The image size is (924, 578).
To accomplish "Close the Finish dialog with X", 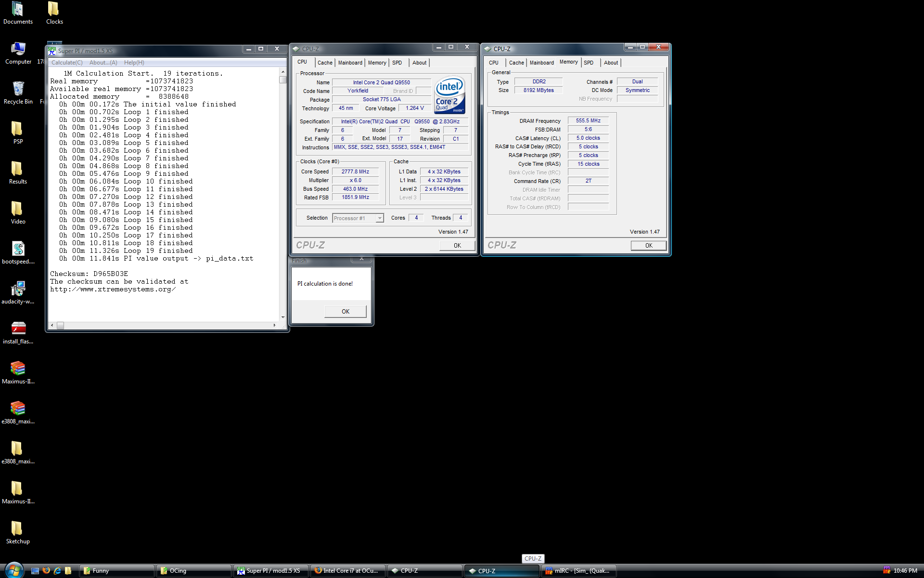I will [x=361, y=259].
